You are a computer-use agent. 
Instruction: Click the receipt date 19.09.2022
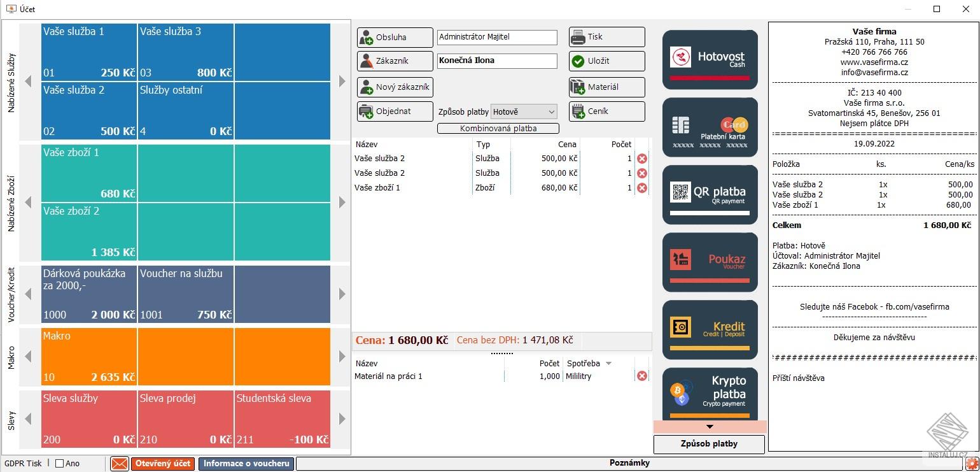click(874, 144)
